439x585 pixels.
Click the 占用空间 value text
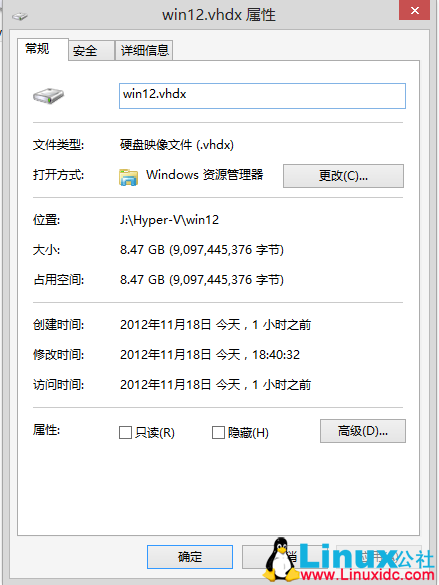coord(202,279)
